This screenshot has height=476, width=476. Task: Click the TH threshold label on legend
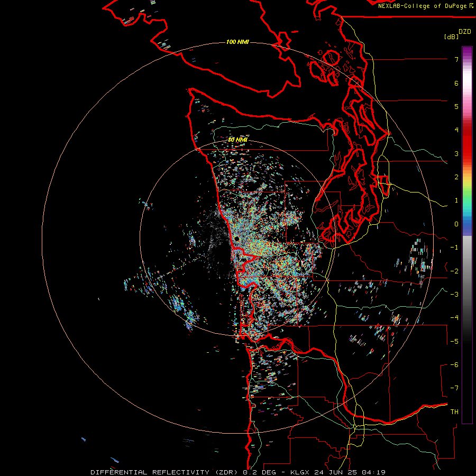[x=454, y=411]
